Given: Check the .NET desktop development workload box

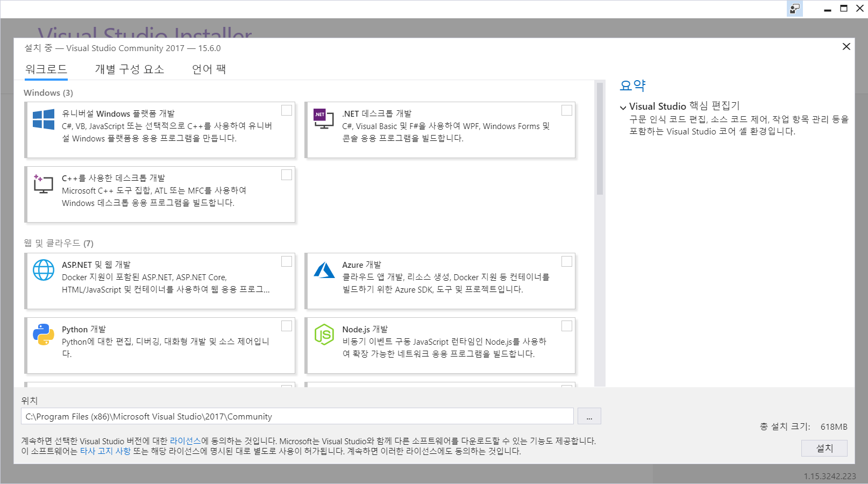Looking at the screenshot, I should (567, 110).
